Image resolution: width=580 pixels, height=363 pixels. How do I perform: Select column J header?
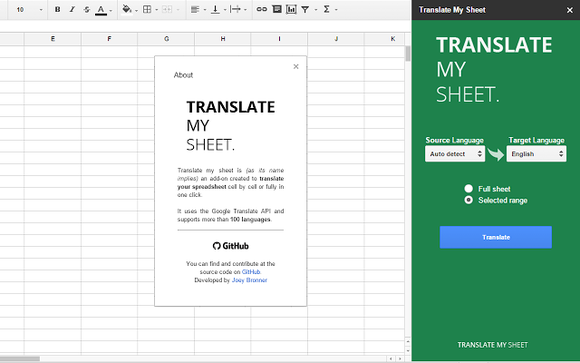click(x=336, y=39)
